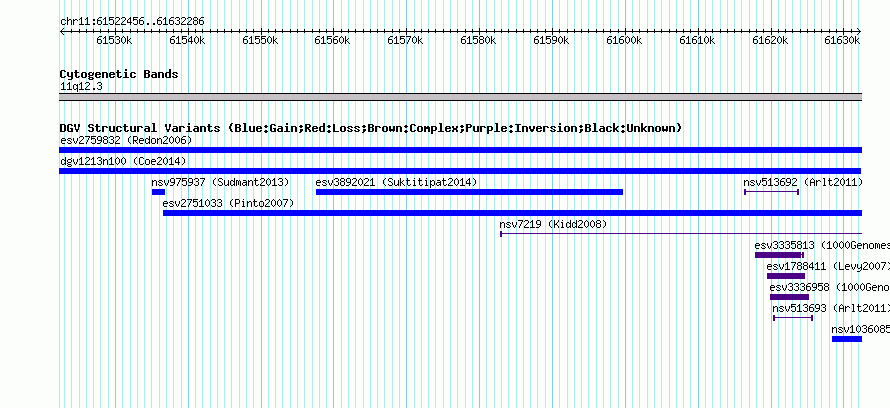890x408 pixels.
Task: Click the nsv513693 (Arlt2011) inversion line
Action: 793,318
